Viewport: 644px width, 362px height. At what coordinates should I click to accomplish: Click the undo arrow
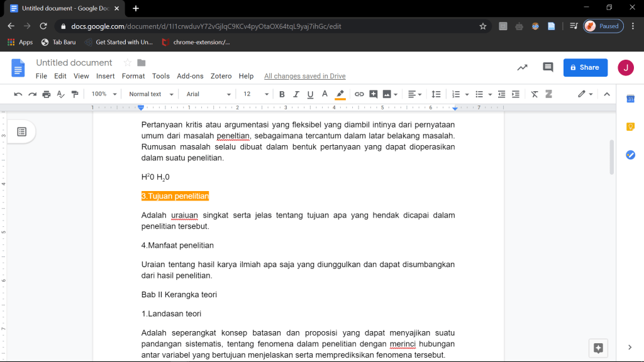[18, 94]
